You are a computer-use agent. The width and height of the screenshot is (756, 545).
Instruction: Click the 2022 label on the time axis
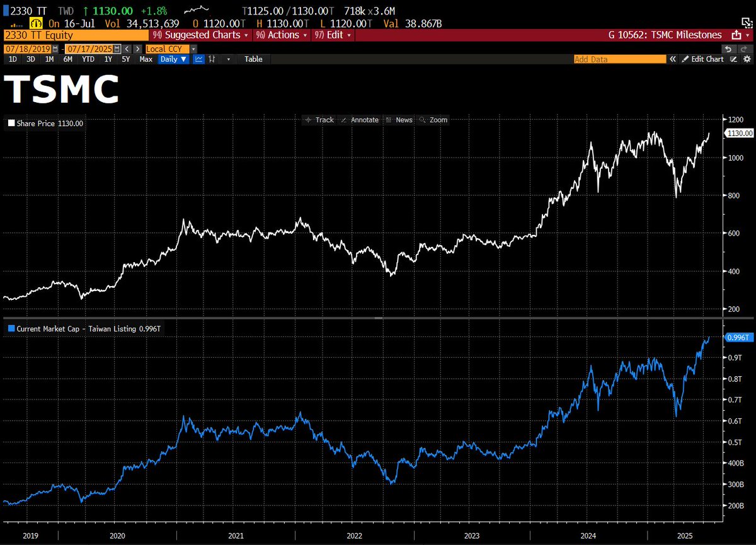[x=353, y=536]
